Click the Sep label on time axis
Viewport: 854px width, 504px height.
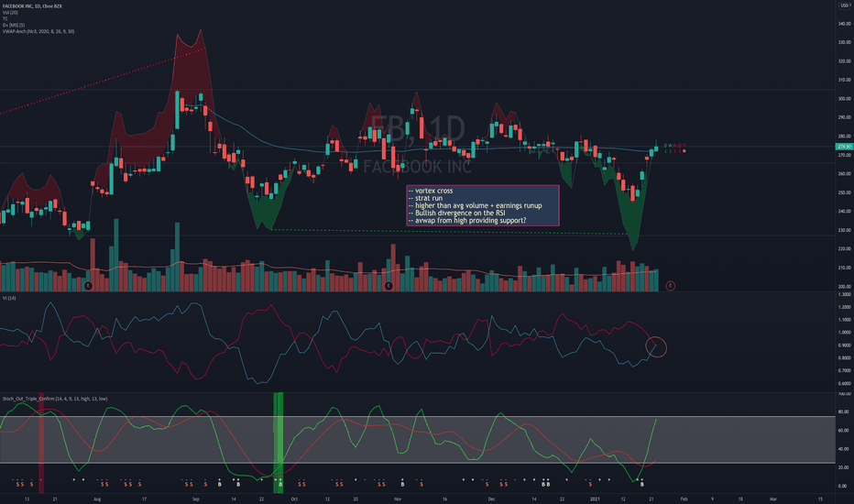coord(195,499)
